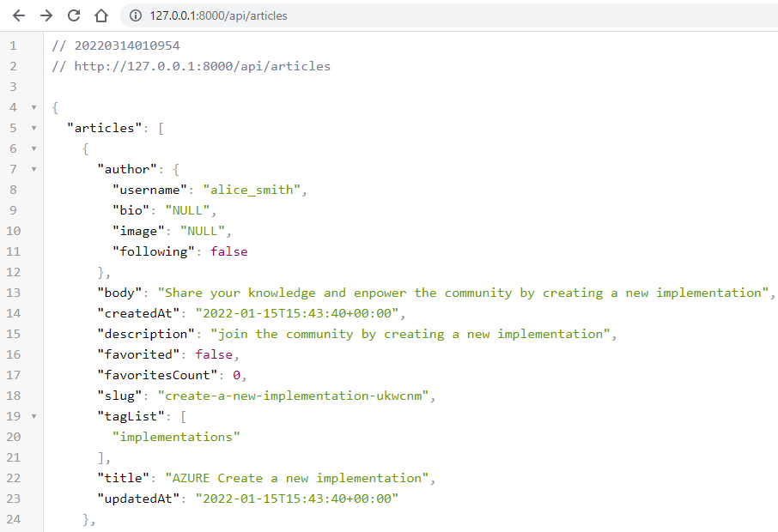Select the bio value "NULL"

click(187, 210)
